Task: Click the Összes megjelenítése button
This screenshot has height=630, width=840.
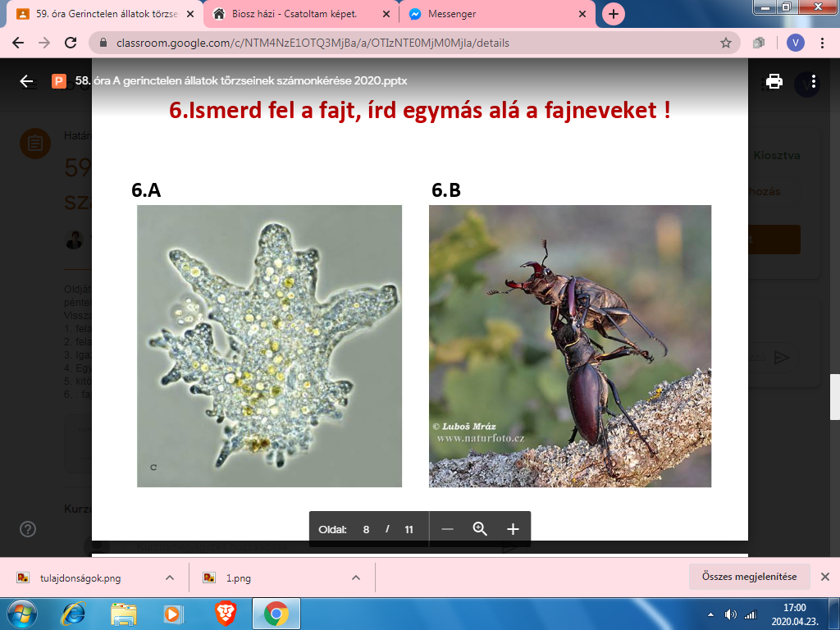Action: pos(749,577)
